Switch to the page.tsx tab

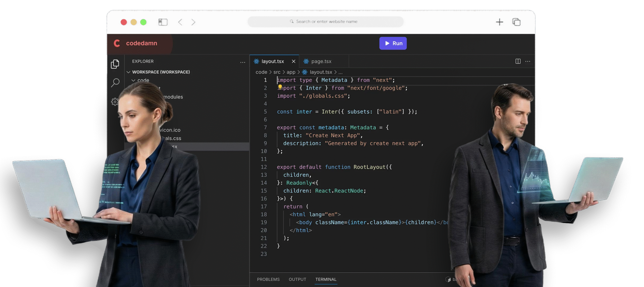tap(321, 61)
